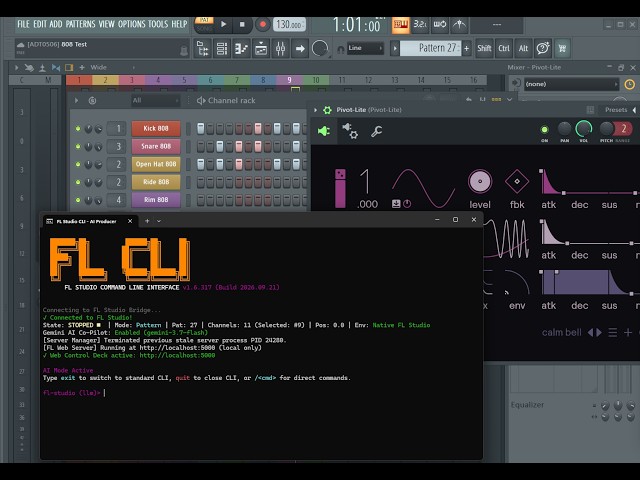Mute the Rim 808 channel
Screen dimensions: 640x480
click(x=78, y=200)
